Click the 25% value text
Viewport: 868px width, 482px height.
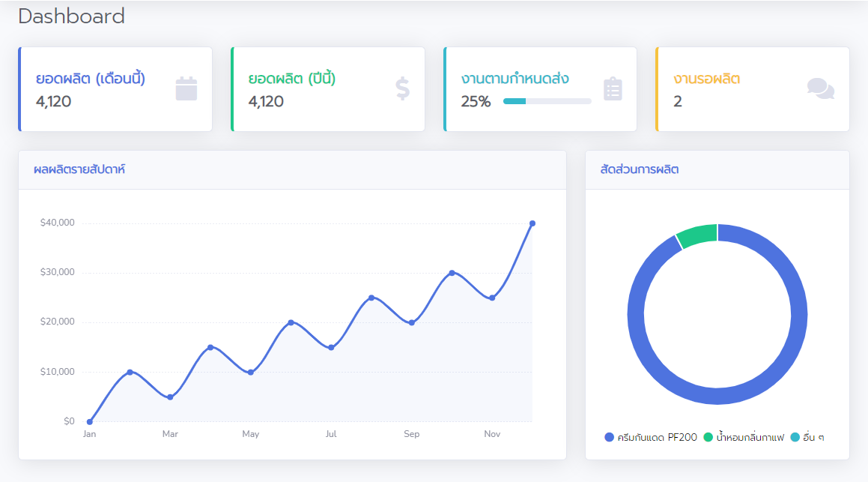(476, 101)
